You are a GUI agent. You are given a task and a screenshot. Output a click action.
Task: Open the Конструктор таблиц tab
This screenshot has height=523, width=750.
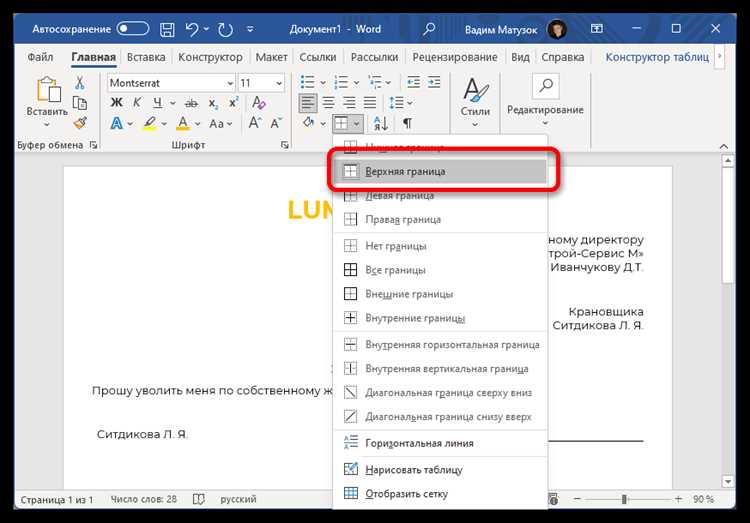pos(657,57)
